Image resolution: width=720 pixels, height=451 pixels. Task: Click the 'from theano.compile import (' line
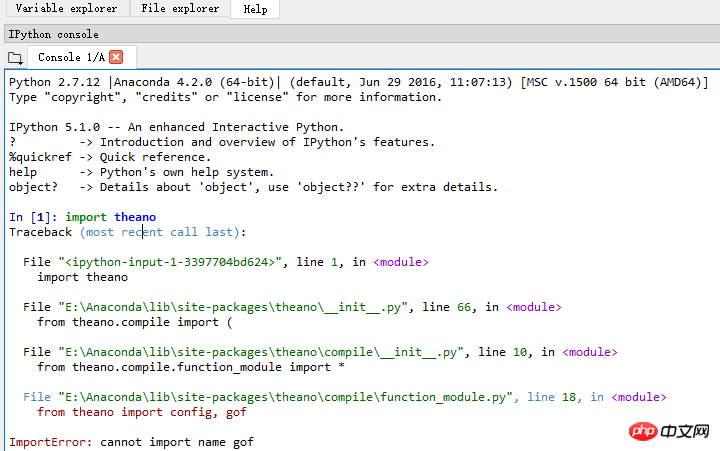[x=135, y=322]
